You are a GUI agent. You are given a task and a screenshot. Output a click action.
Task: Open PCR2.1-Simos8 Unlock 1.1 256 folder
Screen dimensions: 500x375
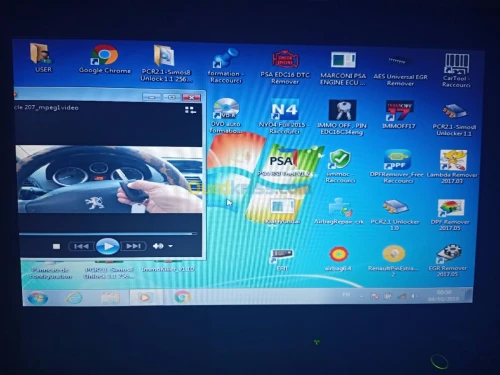[165, 57]
